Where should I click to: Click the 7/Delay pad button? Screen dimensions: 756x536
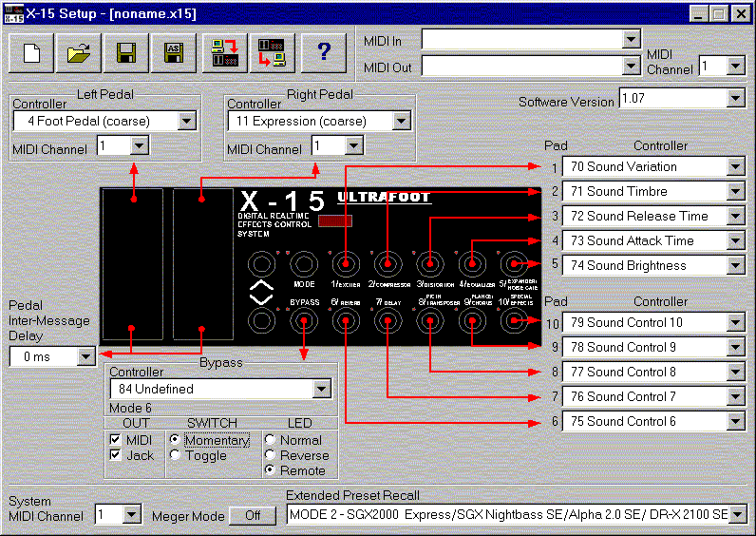pyautogui.click(x=387, y=321)
